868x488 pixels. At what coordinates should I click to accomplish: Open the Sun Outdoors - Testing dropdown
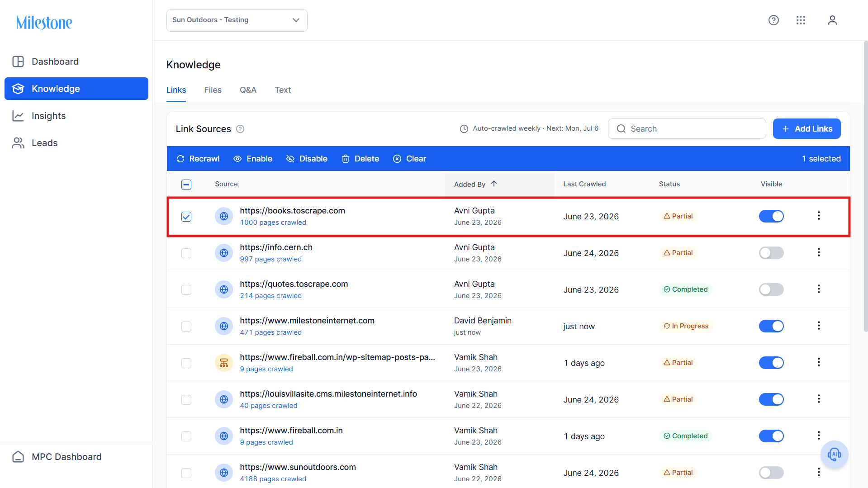(237, 20)
